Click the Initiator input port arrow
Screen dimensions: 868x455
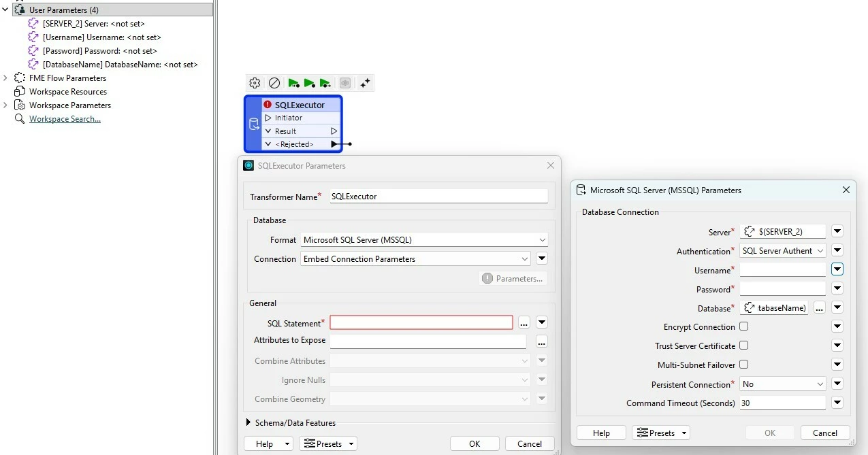(x=268, y=118)
